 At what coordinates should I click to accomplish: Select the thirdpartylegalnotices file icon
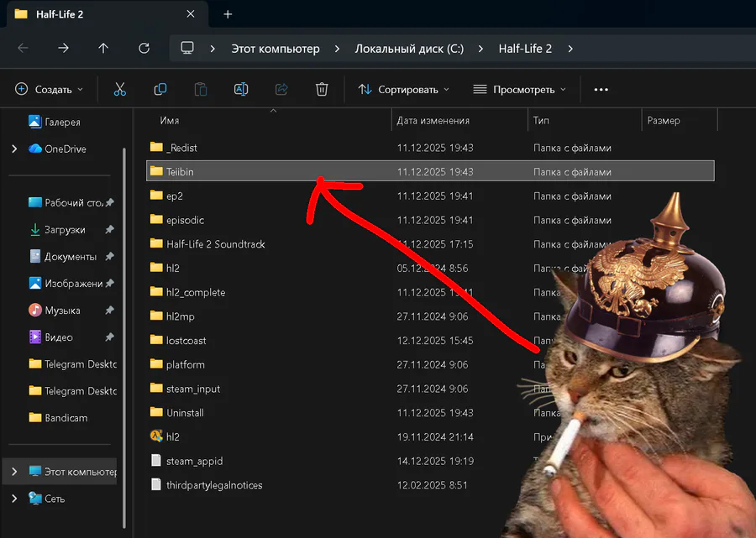coord(155,484)
